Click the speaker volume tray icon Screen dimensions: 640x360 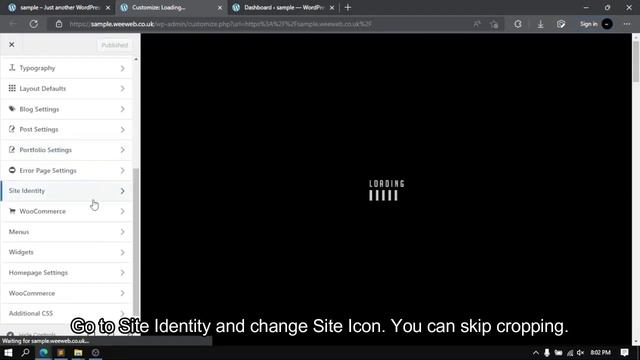coord(580,353)
